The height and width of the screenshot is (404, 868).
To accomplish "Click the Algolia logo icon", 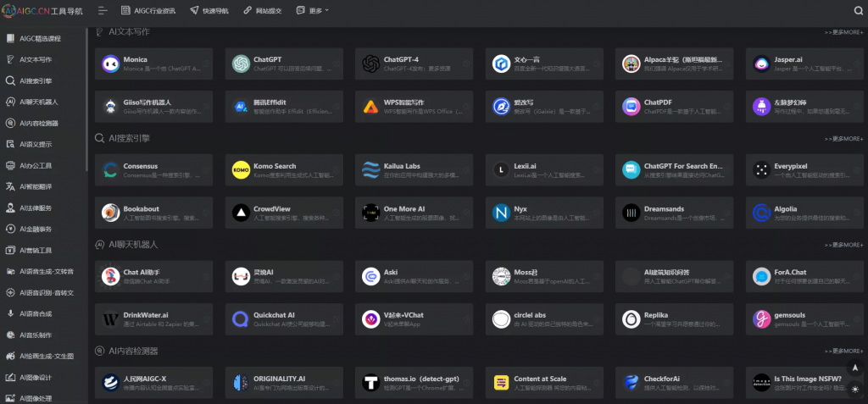I will tap(761, 213).
